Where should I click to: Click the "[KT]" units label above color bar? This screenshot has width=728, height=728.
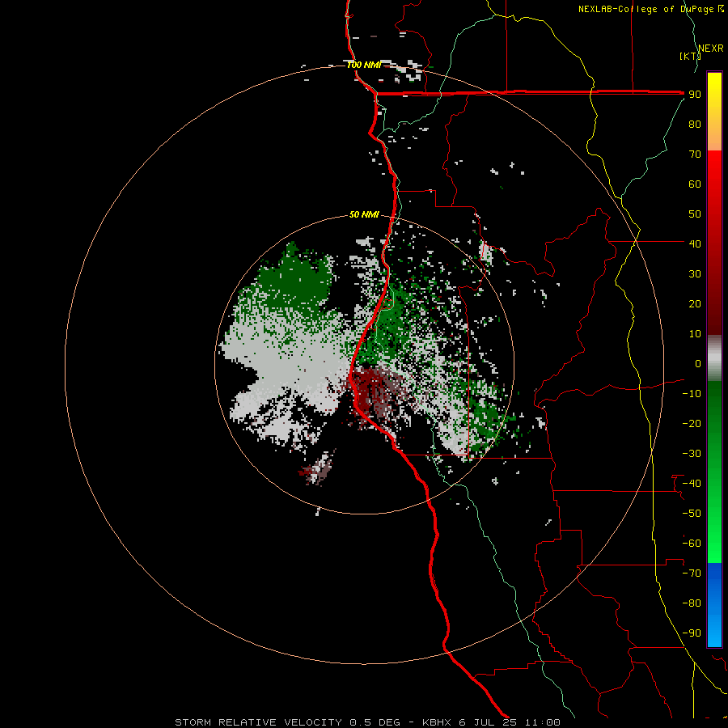(x=690, y=56)
